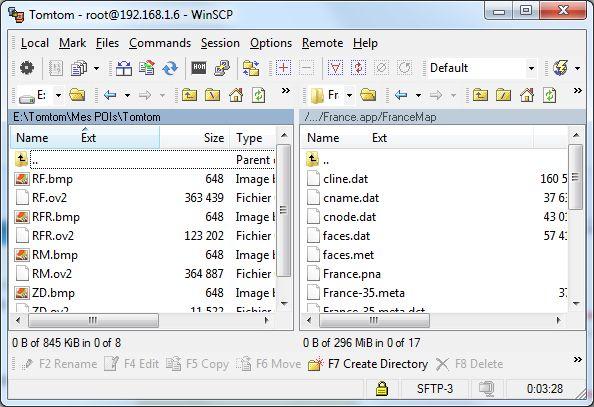Click the new session globe icon
The height and width of the screenshot is (407, 594).
point(561,68)
